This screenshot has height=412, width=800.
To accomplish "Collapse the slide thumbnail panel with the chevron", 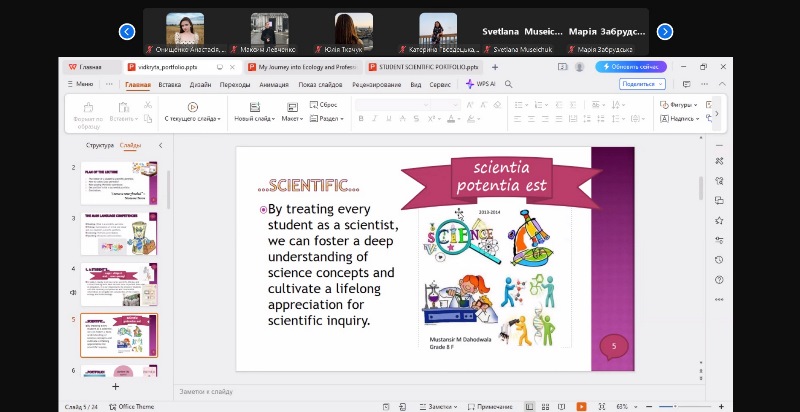I will 161,146.
